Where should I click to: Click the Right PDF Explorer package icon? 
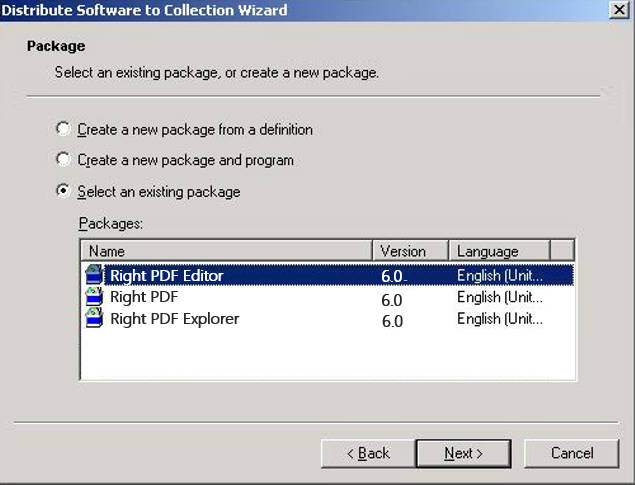(94, 318)
